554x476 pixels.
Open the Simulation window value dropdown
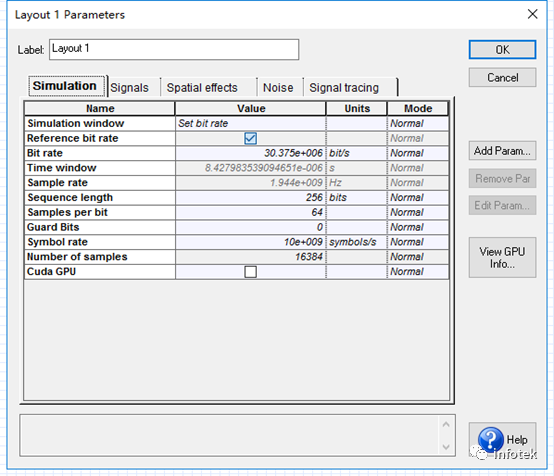251,123
